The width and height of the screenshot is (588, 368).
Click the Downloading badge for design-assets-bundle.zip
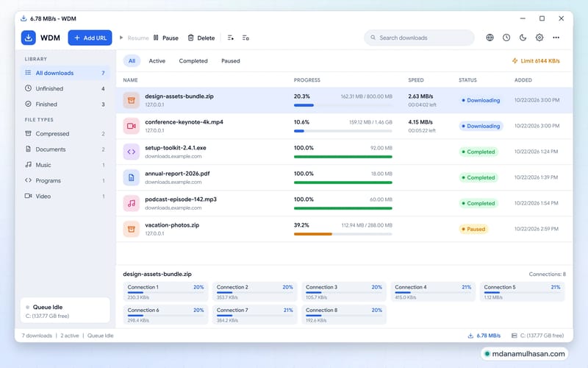[481, 100]
